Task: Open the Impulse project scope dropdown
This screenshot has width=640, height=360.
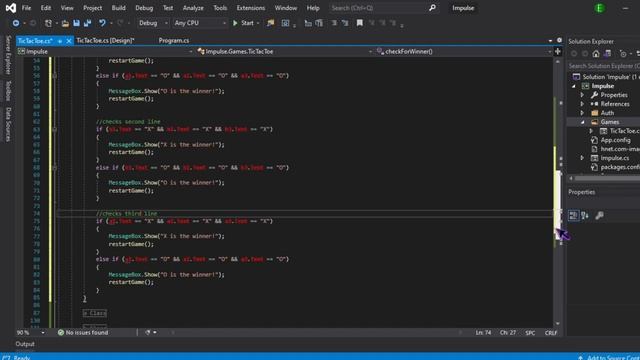Action: [x=105, y=51]
